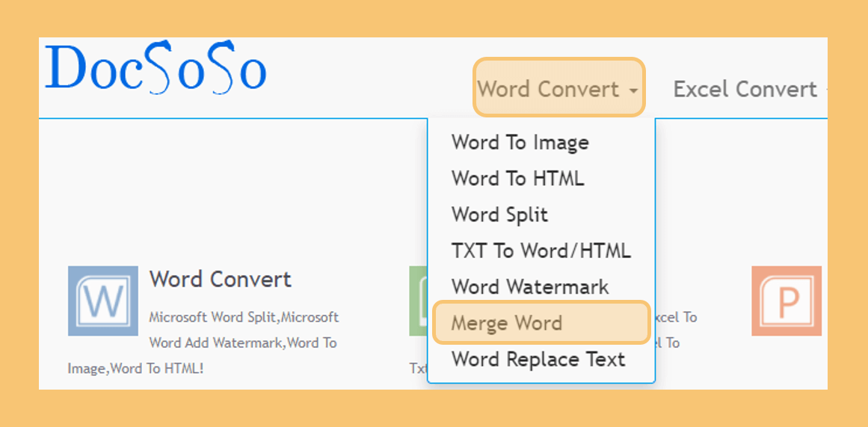Click the 'Image,Word To HTML!' text line
This screenshot has height=427, width=868.
(x=135, y=368)
